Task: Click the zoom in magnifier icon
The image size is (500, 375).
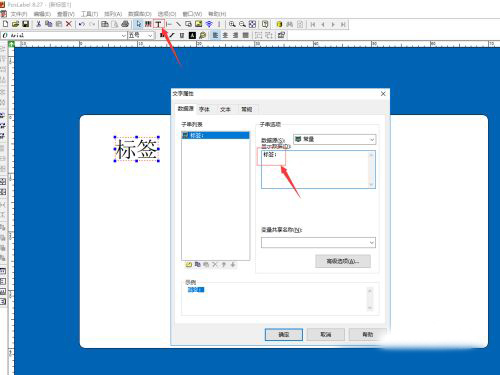Action: [232, 24]
